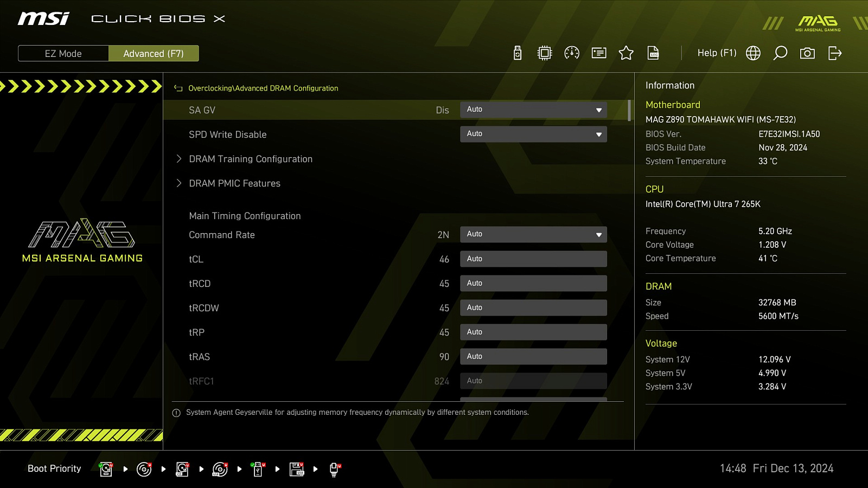Click the motherboard name MAG Z890 TOMAHAWK WIFI
Viewport: 868px width, 488px height.
[x=720, y=119]
